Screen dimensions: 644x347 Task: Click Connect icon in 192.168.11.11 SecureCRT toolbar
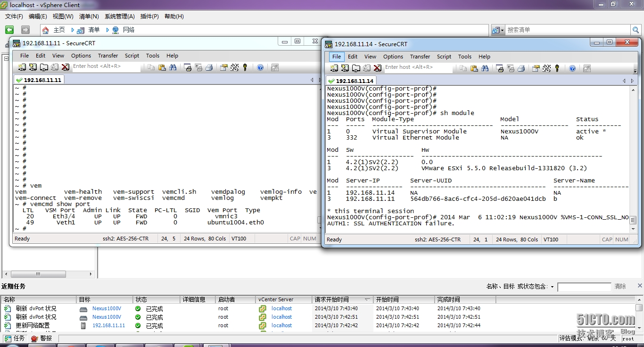(22, 67)
